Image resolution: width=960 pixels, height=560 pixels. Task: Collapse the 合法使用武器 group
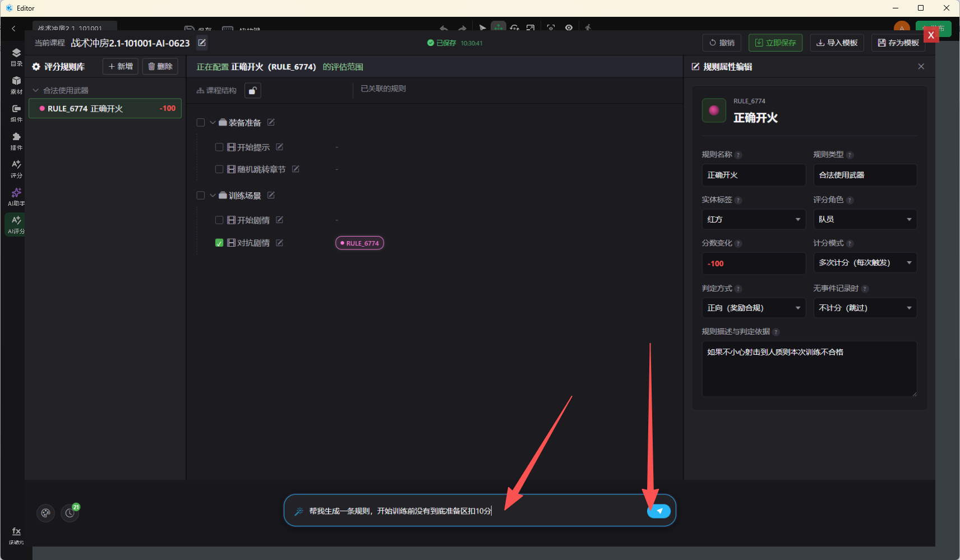[x=36, y=90]
